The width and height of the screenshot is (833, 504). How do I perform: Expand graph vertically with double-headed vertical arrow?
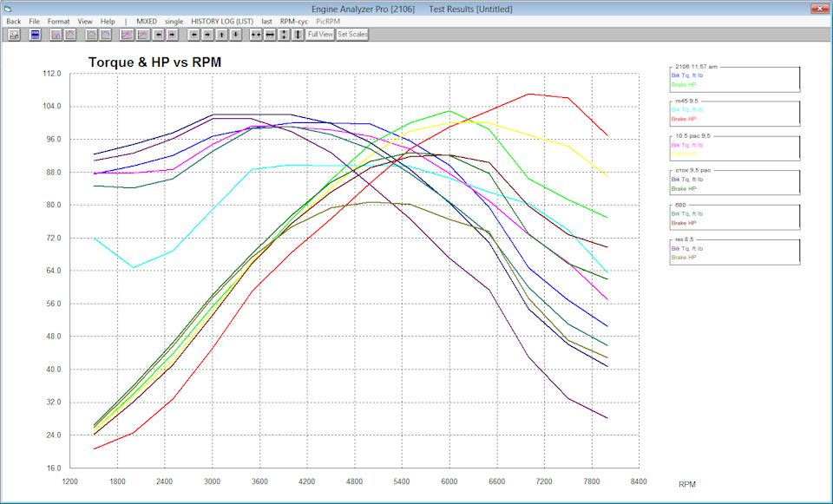(298, 35)
